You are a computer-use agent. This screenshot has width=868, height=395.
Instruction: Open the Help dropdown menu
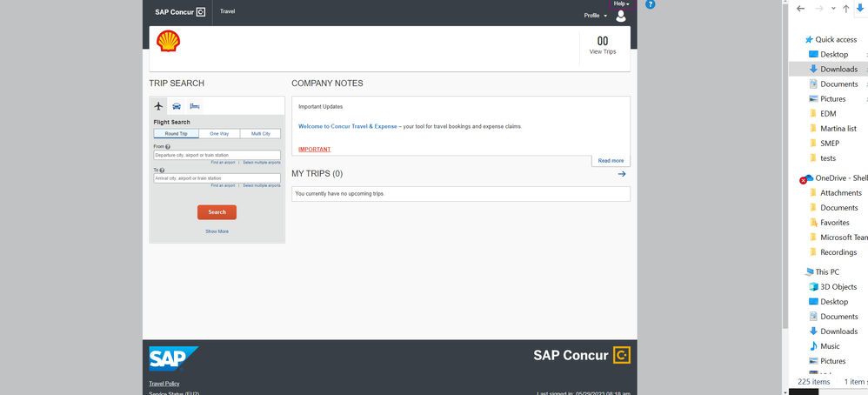click(x=621, y=3)
